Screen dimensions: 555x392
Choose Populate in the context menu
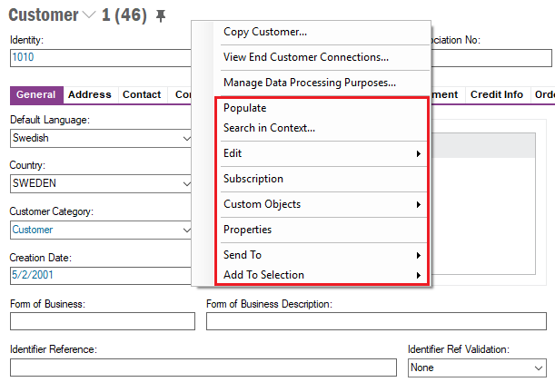click(245, 108)
